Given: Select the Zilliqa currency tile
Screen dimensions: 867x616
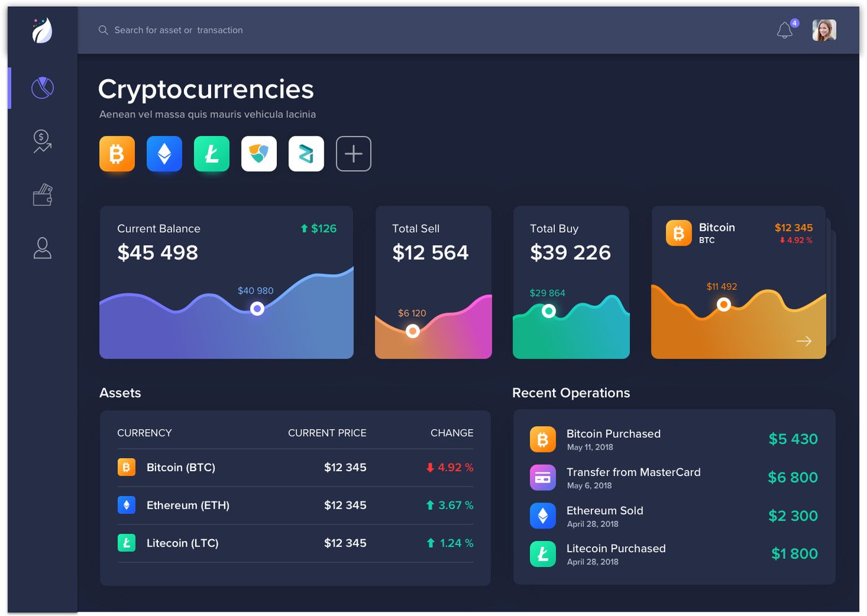Looking at the screenshot, I should tap(306, 154).
